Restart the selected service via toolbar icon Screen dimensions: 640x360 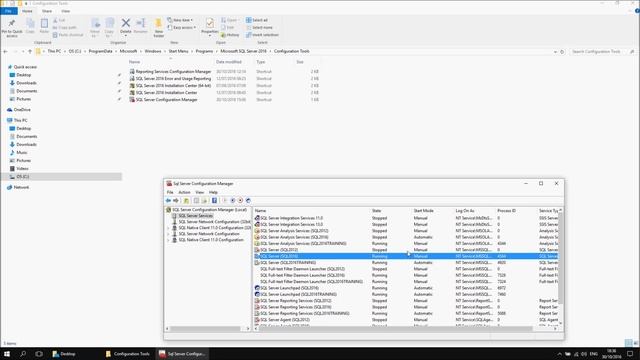pos(248,200)
